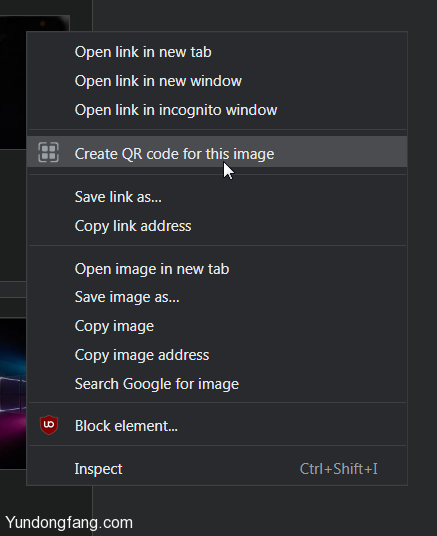
Task: Select Save image as...
Action: pos(217,297)
